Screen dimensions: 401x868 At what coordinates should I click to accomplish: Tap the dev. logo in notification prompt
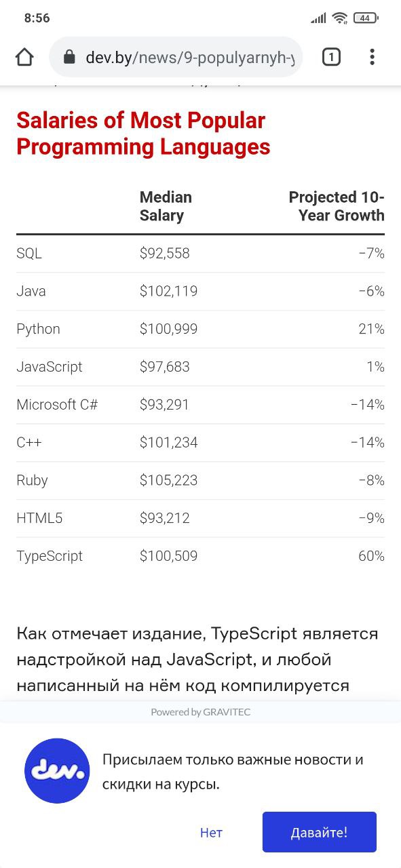click(x=57, y=771)
